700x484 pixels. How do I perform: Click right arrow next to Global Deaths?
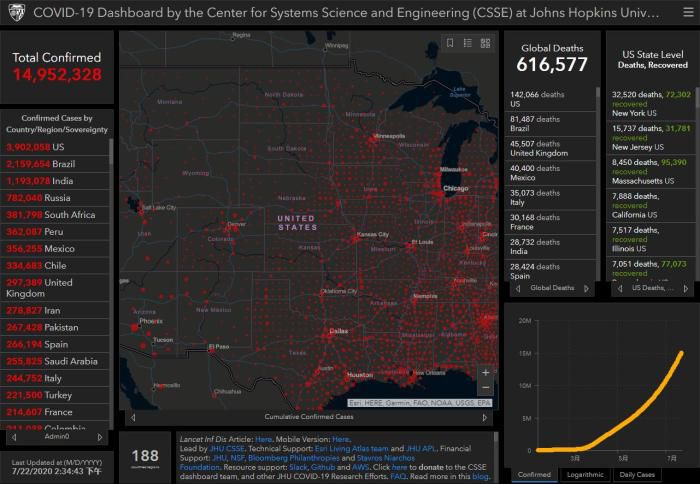pos(587,288)
